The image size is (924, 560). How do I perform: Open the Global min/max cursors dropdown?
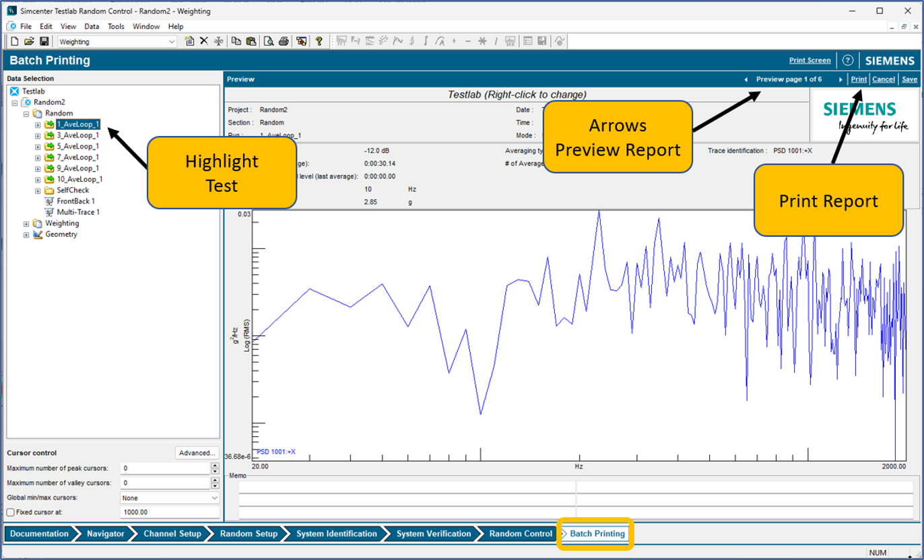click(x=215, y=498)
